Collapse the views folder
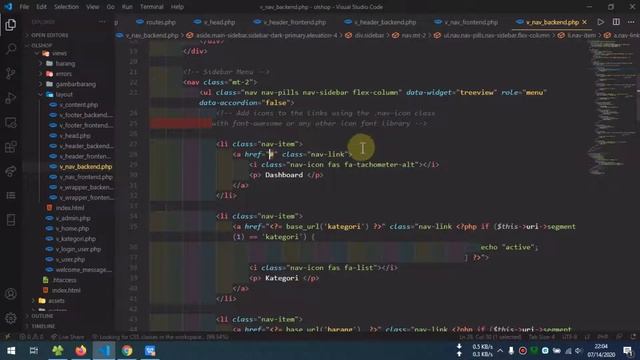 (58, 53)
